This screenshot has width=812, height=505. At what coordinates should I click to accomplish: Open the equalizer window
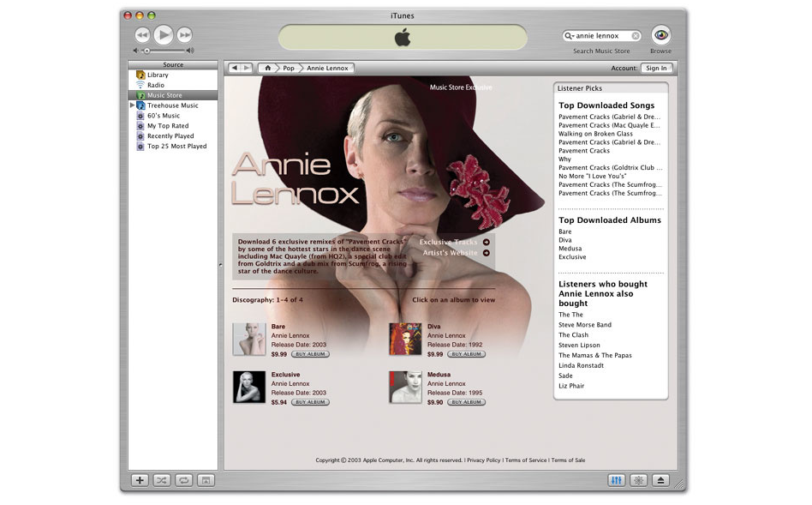pos(616,481)
